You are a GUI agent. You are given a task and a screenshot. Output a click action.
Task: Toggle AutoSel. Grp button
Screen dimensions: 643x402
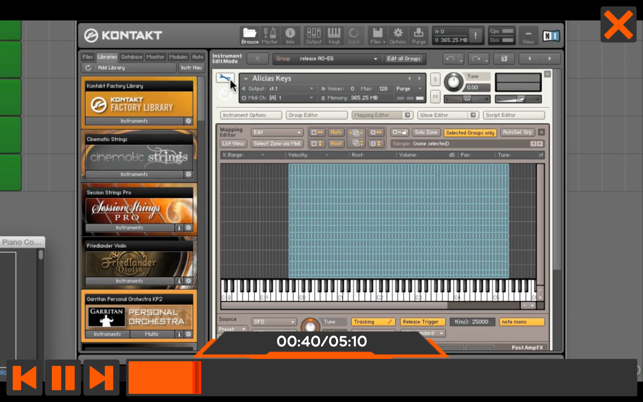(518, 132)
